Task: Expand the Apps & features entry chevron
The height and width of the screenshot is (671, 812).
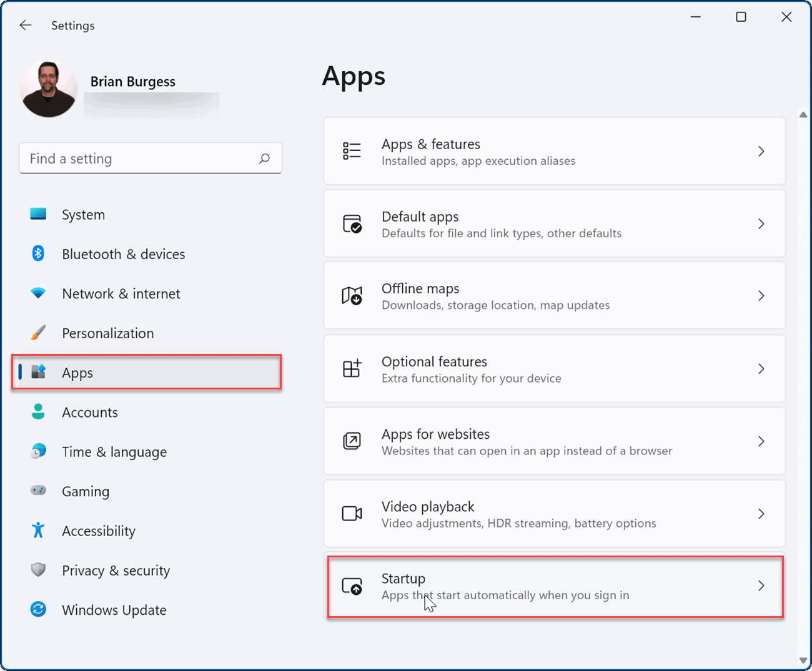Action: (761, 151)
